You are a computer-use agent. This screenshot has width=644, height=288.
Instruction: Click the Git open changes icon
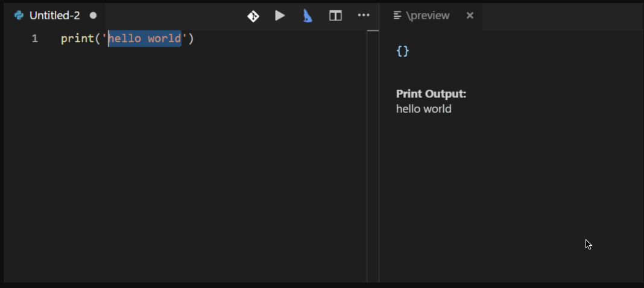[253, 16]
